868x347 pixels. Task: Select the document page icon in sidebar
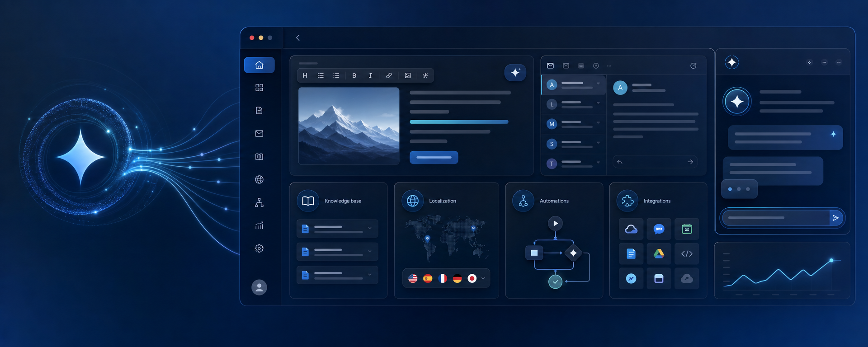[259, 111]
